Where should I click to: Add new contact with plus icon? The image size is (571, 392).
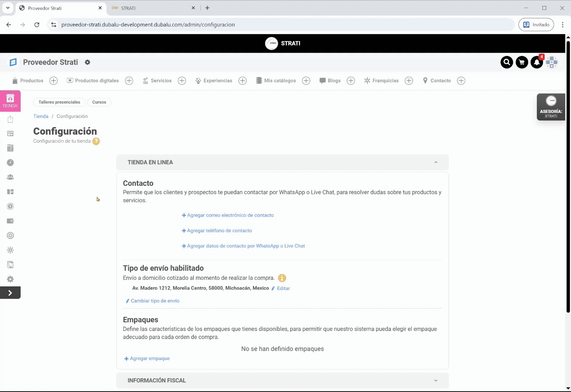point(461,81)
